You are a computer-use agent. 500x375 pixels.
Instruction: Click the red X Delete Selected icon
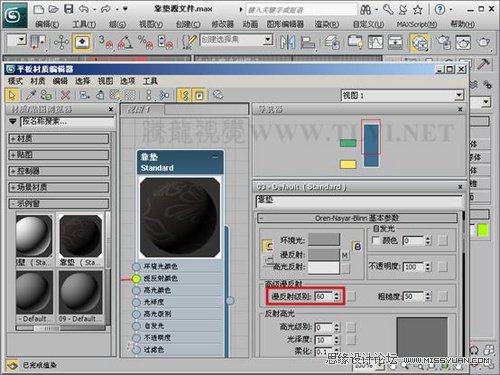point(65,95)
